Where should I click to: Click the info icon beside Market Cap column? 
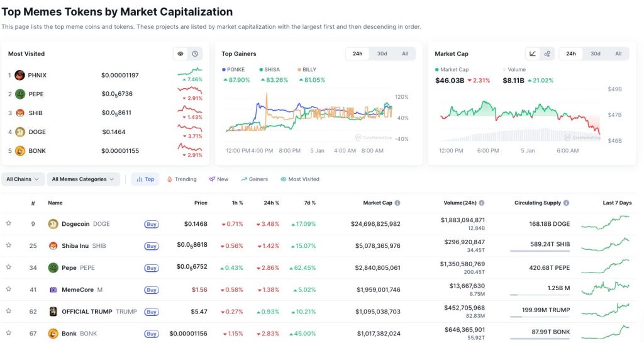pyautogui.click(x=397, y=203)
